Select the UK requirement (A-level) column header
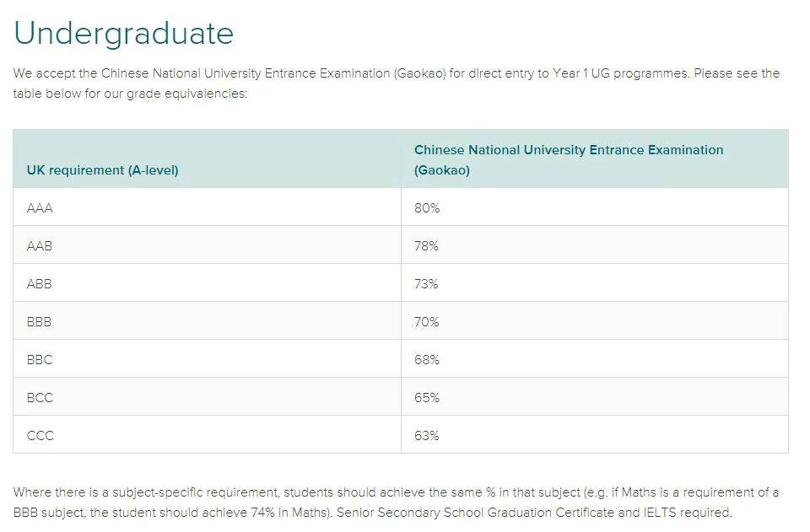This screenshot has height=532, width=810. pos(102,170)
